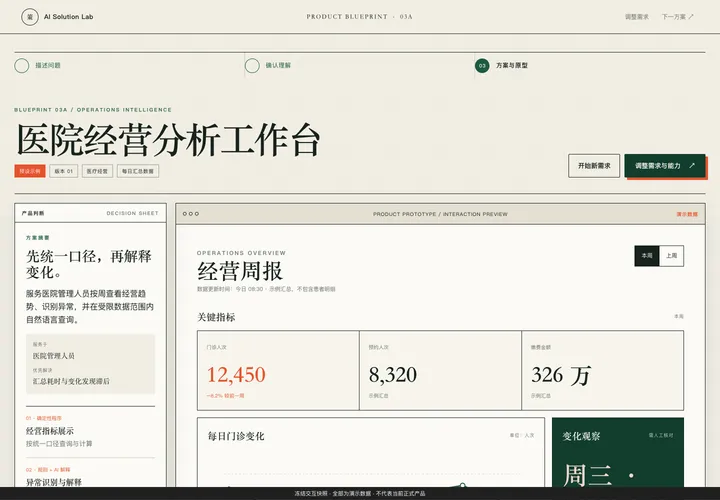Click the 演示数据 label in the prototype bar
Screen dimensions: 720x500
click(x=687, y=214)
